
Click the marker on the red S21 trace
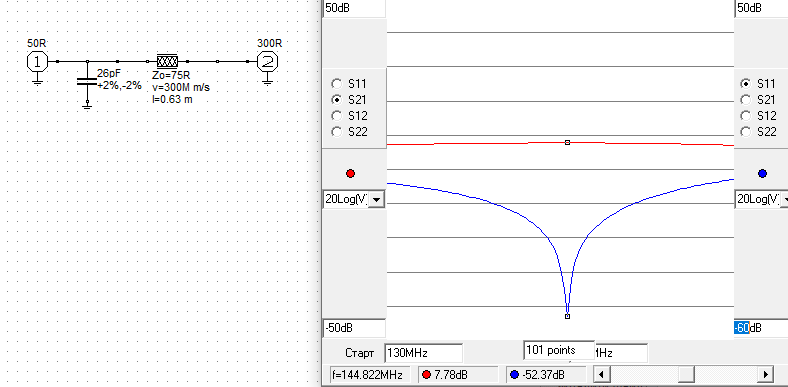[567, 143]
